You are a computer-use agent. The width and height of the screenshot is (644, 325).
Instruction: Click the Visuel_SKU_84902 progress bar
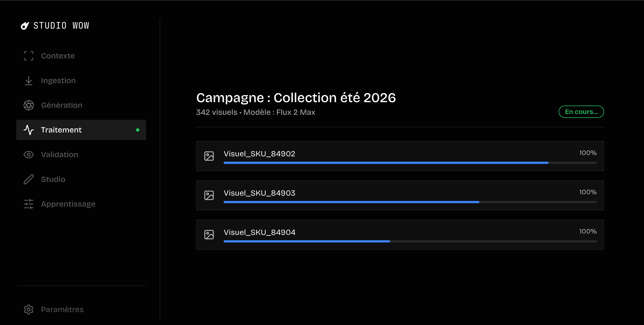point(410,163)
